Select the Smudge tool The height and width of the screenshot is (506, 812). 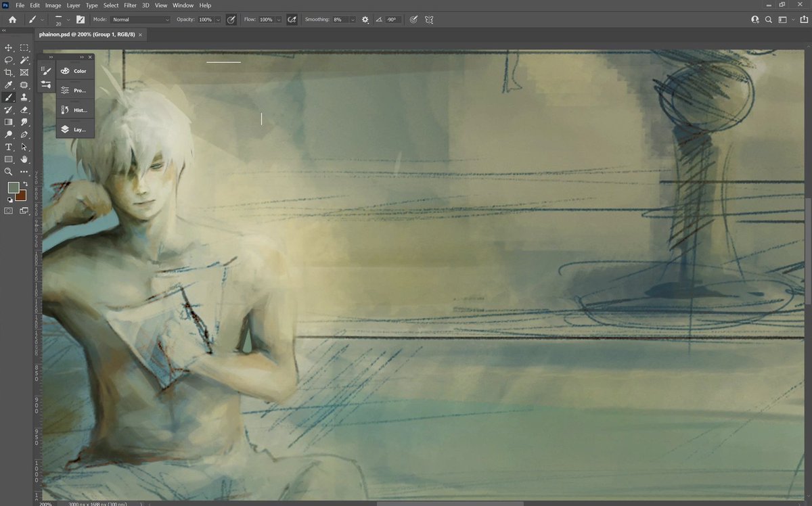click(x=24, y=122)
